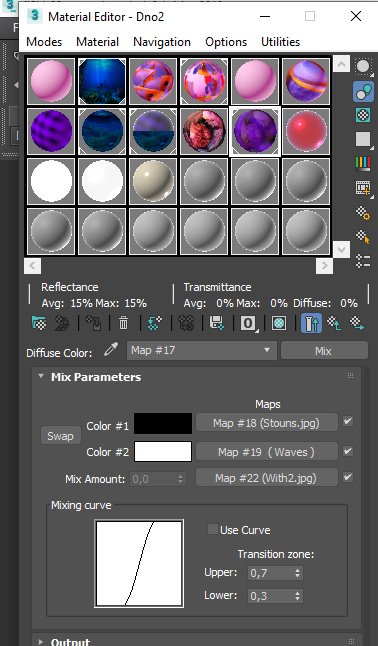Select the beige sphere sample slot
Viewport: 378px width, 646px height.
(153, 182)
